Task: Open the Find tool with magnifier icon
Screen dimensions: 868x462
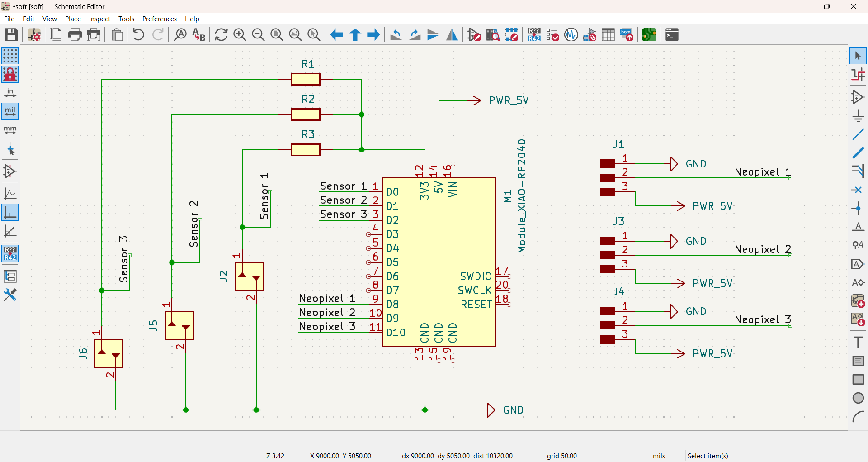Action: (180, 34)
